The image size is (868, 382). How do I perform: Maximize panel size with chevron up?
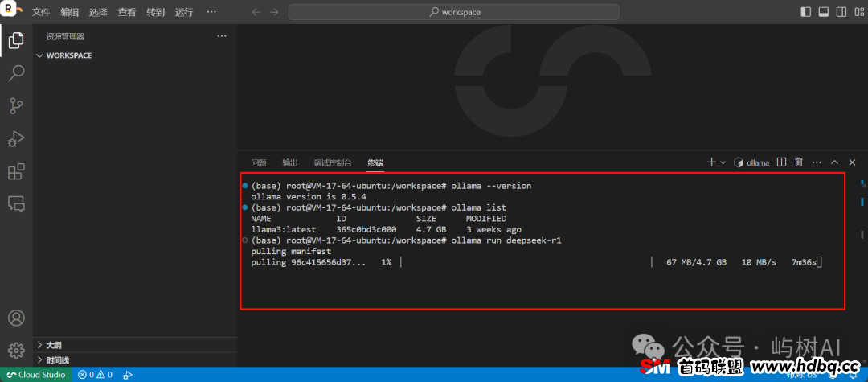(834, 162)
